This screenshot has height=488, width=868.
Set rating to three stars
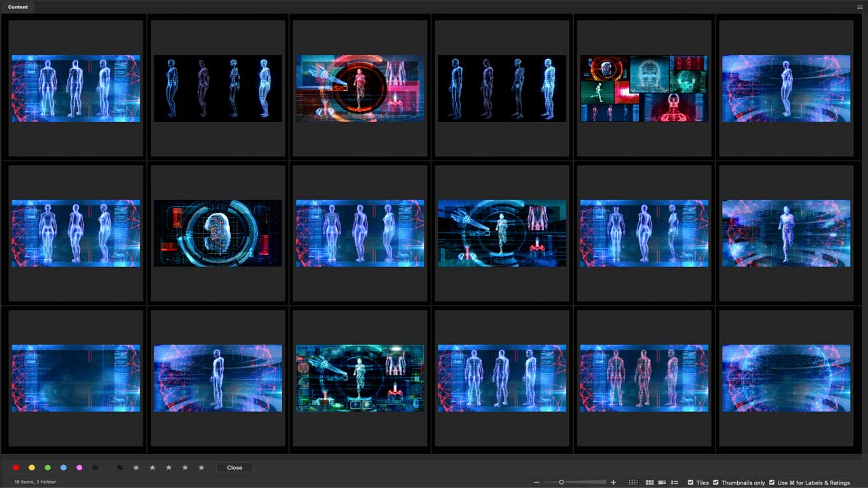point(169,468)
